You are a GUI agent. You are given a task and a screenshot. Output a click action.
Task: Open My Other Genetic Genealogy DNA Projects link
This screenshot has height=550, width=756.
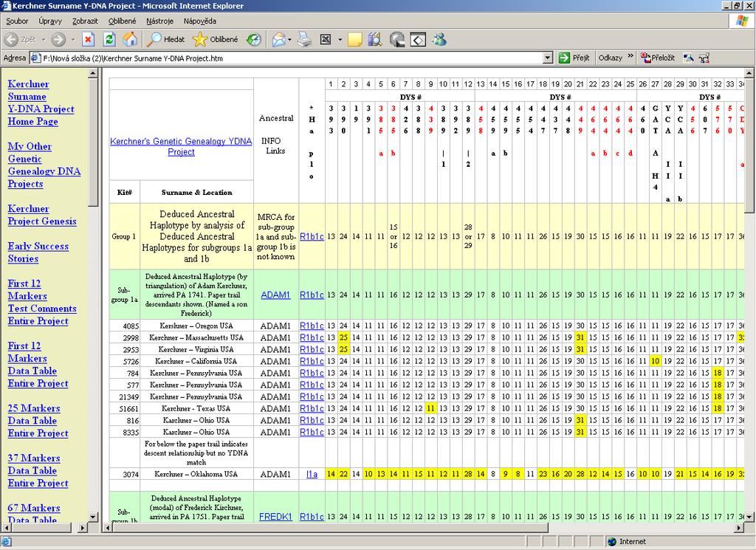[44, 165]
